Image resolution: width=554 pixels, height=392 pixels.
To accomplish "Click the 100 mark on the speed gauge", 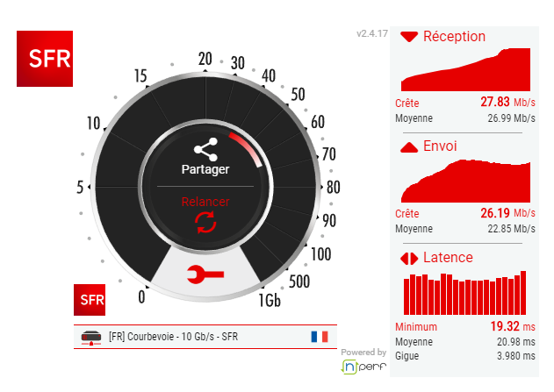I will point(320,254).
